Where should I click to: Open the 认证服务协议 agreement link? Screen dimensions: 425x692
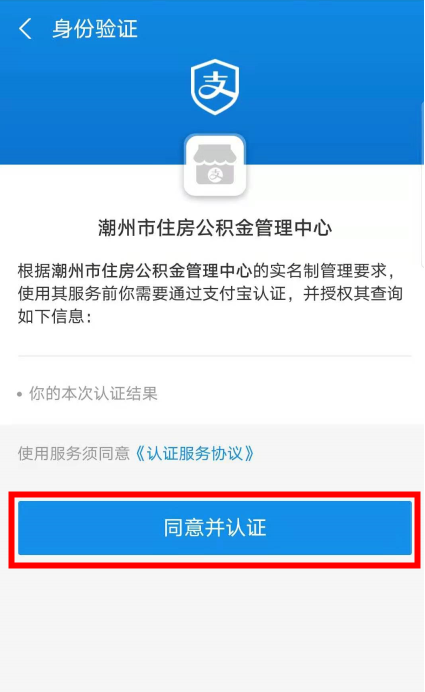[x=195, y=453]
